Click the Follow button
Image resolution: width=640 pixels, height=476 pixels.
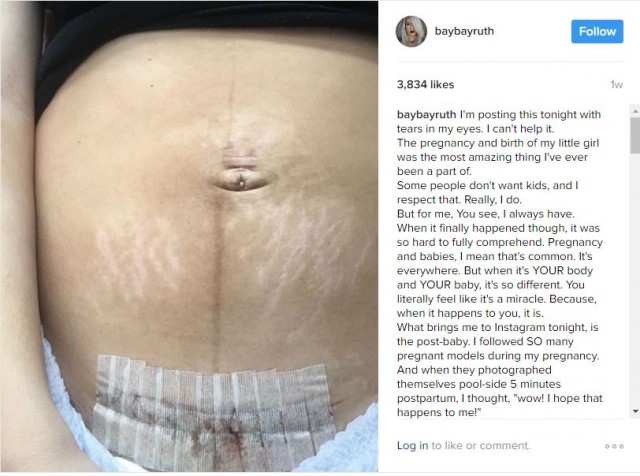(597, 31)
